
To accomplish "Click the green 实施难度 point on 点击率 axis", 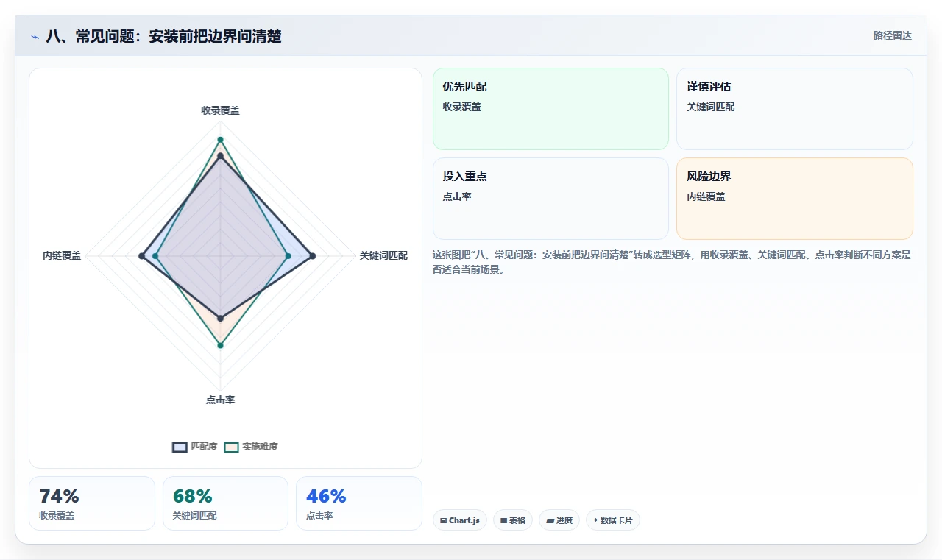I will coord(220,345).
